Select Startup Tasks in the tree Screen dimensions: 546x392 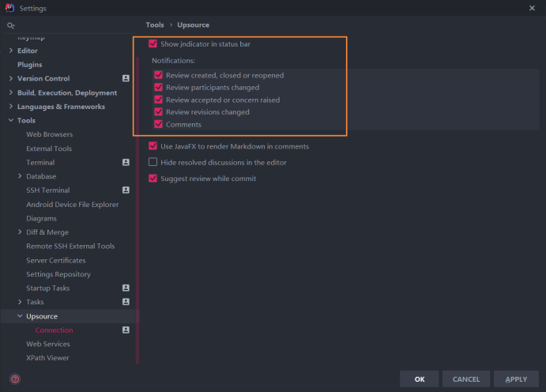47,288
